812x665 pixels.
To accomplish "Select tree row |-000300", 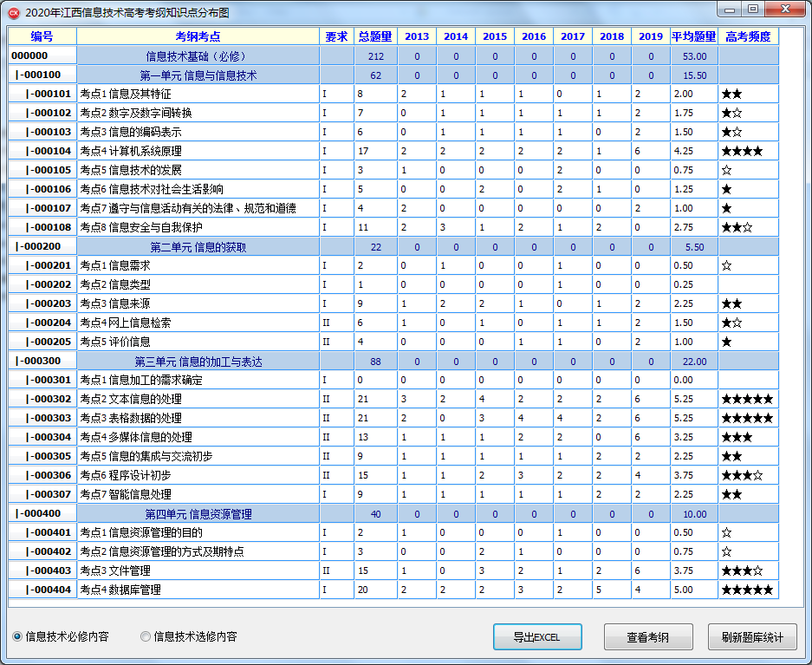I will pyautogui.click(x=42, y=361).
